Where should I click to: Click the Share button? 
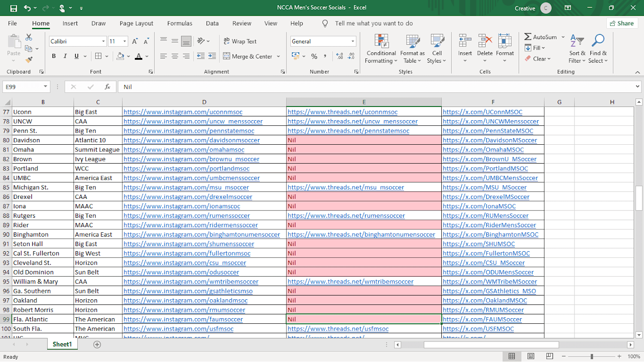[622, 23]
